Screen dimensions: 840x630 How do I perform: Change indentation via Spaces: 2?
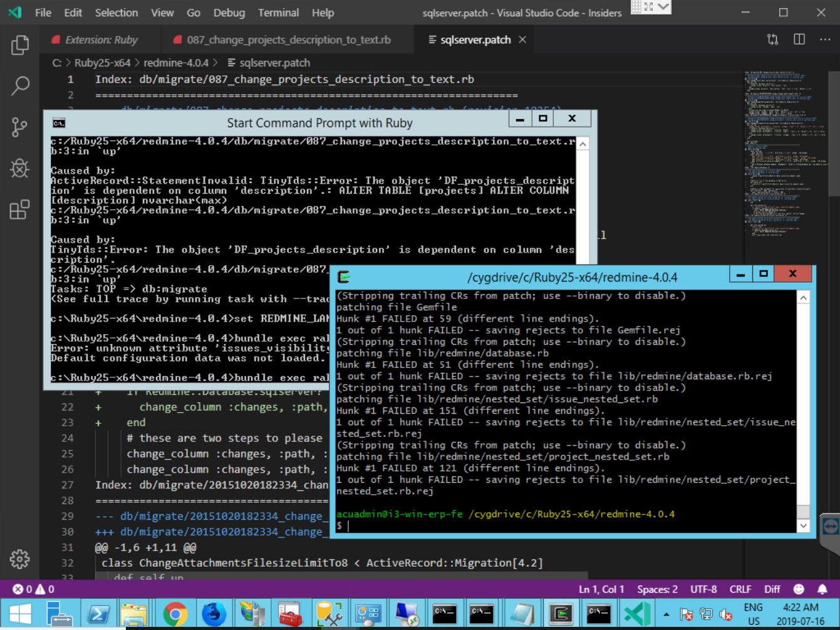point(657,589)
